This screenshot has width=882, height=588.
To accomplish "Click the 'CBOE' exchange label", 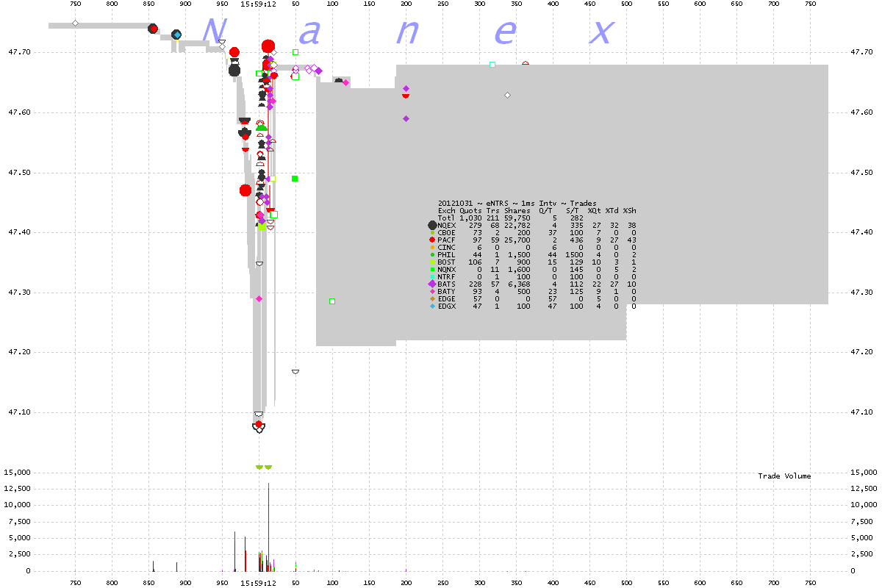I will (447, 232).
